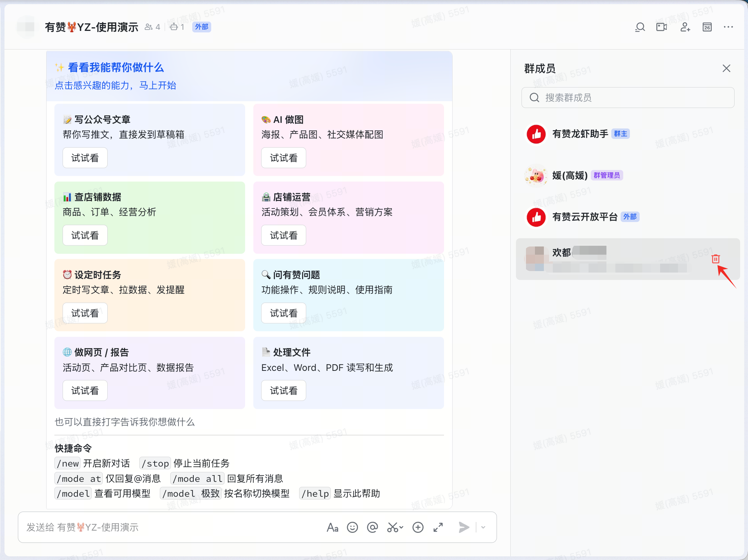Try 设定时任务 with 试试看 button

point(85,313)
